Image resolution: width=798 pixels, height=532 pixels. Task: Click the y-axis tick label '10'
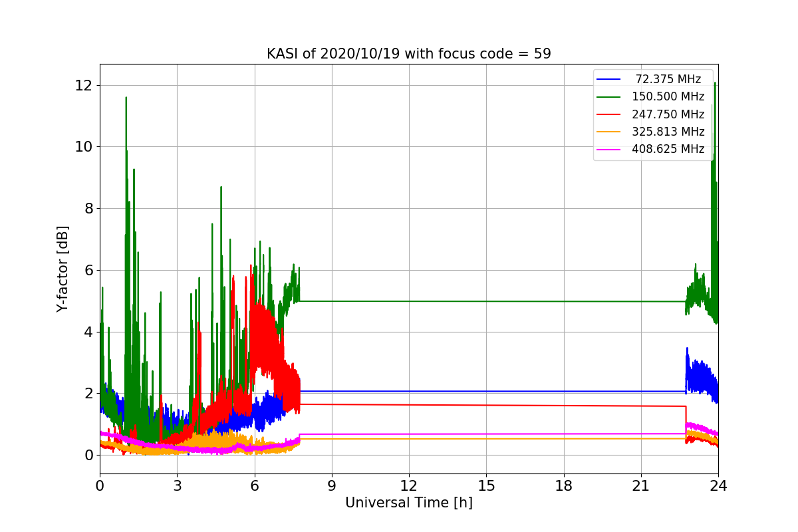tap(84, 147)
